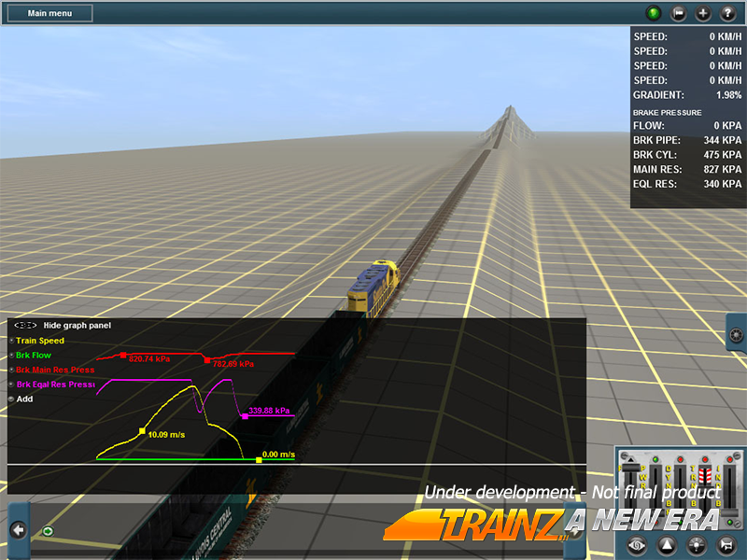Click the up triangle icon button
This screenshot has height=560, width=747.
pos(667,545)
